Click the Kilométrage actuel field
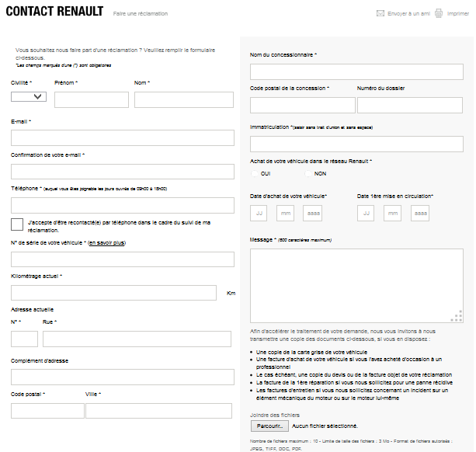This screenshot has height=452, width=476. (x=113, y=293)
